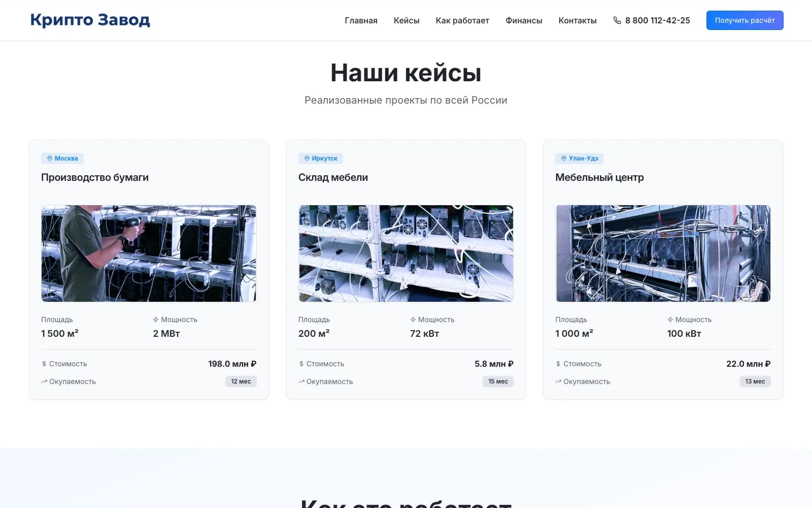Click the dollar icon in the Производство бумаги card
The image size is (812, 508).
point(44,364)
